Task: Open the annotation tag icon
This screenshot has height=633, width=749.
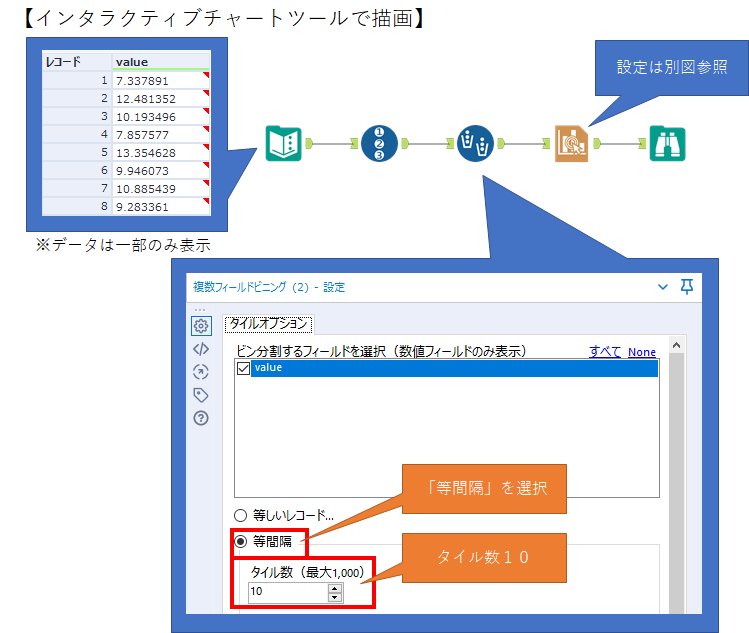Action: pyautogui.click(x=201, y=395)
